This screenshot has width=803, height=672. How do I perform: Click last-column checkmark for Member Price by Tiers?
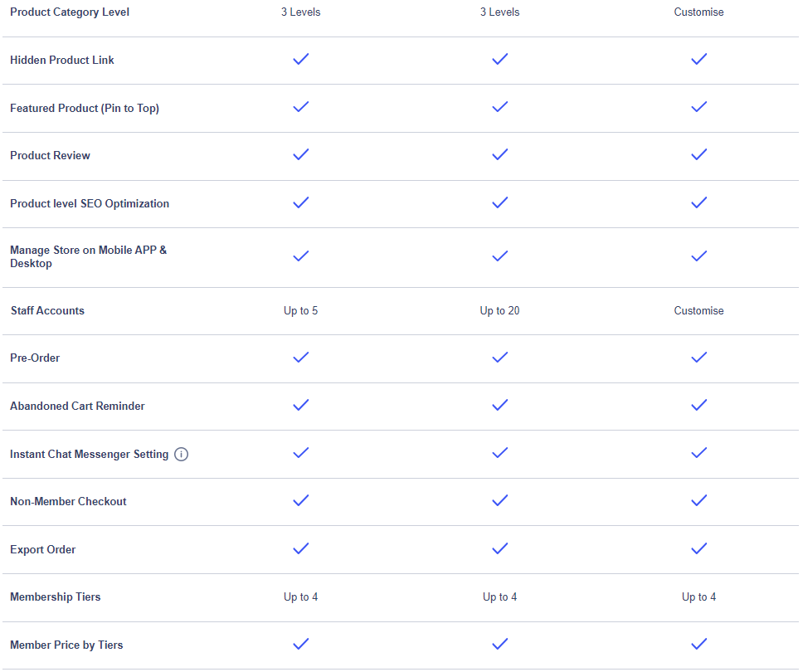(699, 643)
